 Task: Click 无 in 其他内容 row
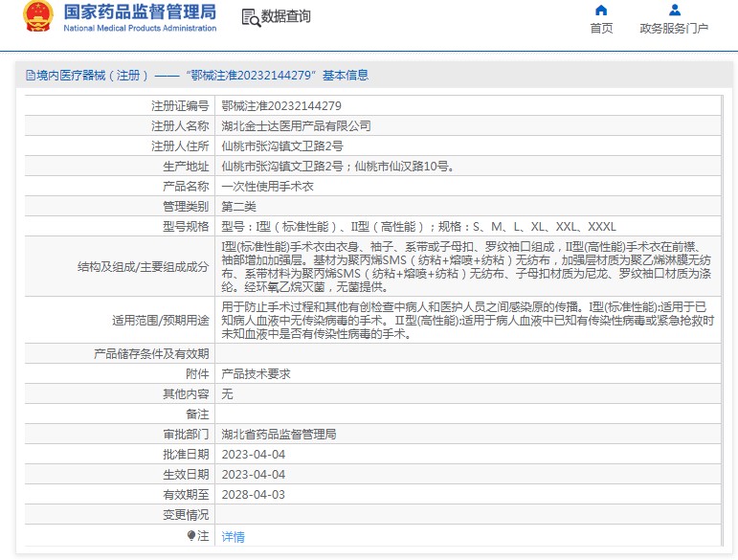227,393
